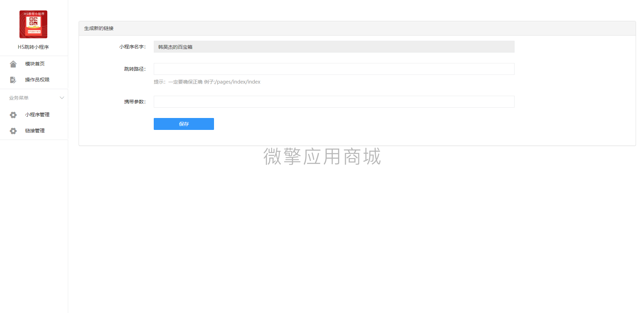
Task: Focus the 跳转路径 input field
Action: point(334,69)
